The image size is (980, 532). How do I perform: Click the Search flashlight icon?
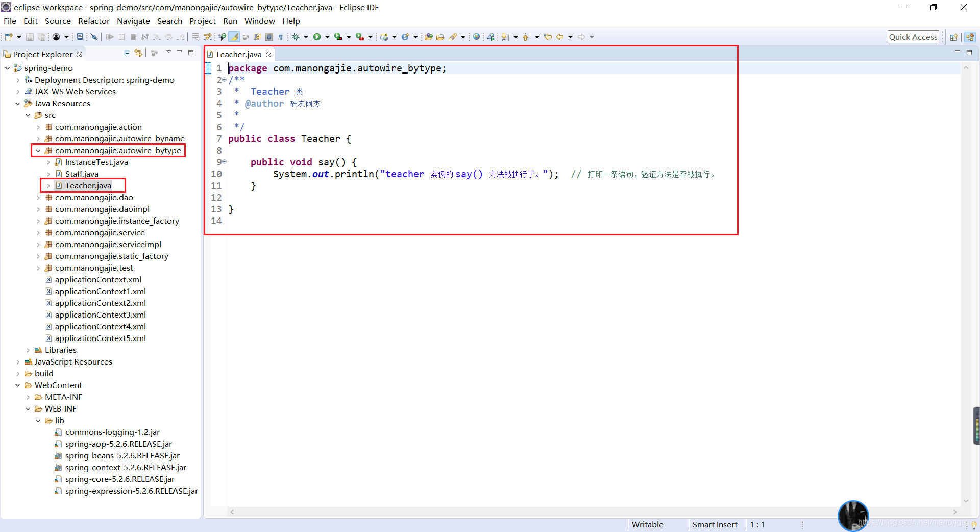453,37
